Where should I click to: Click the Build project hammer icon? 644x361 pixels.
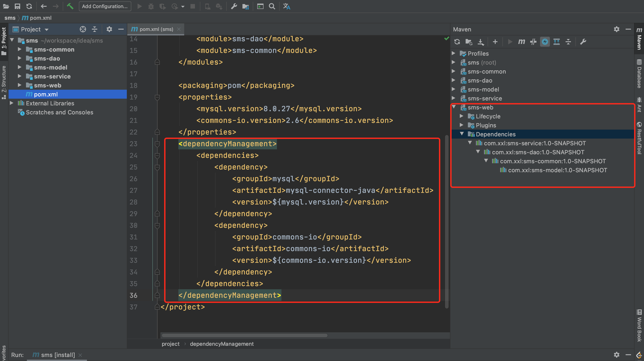point(70,6)
